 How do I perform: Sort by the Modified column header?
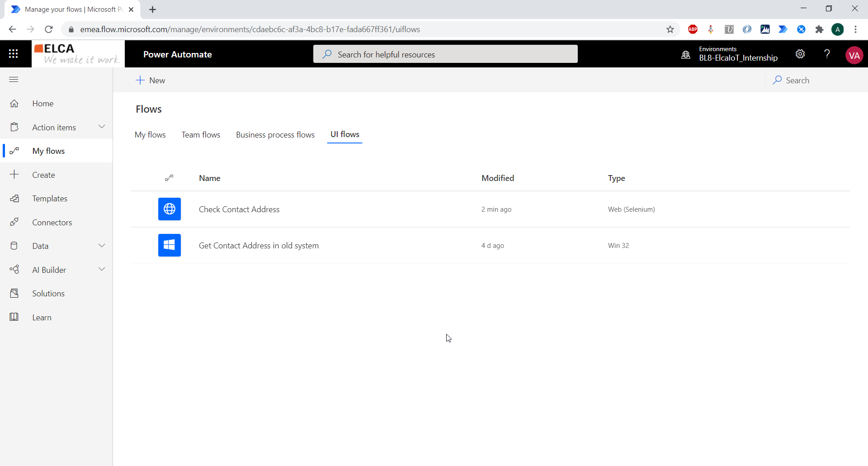coord(498,178)
